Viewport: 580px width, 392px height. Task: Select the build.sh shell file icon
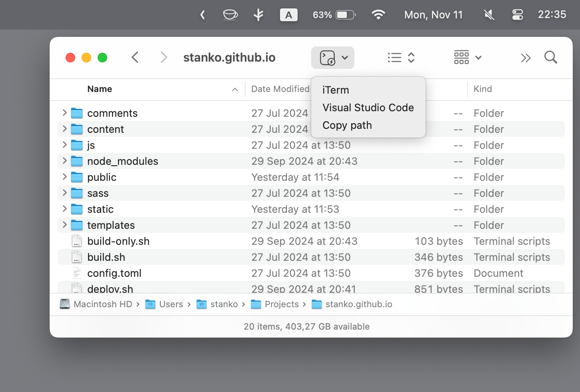tap(77, 257)
